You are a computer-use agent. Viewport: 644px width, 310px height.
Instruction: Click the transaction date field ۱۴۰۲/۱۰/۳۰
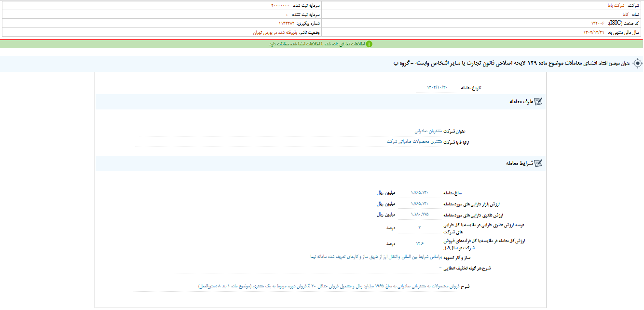point(437,87)
